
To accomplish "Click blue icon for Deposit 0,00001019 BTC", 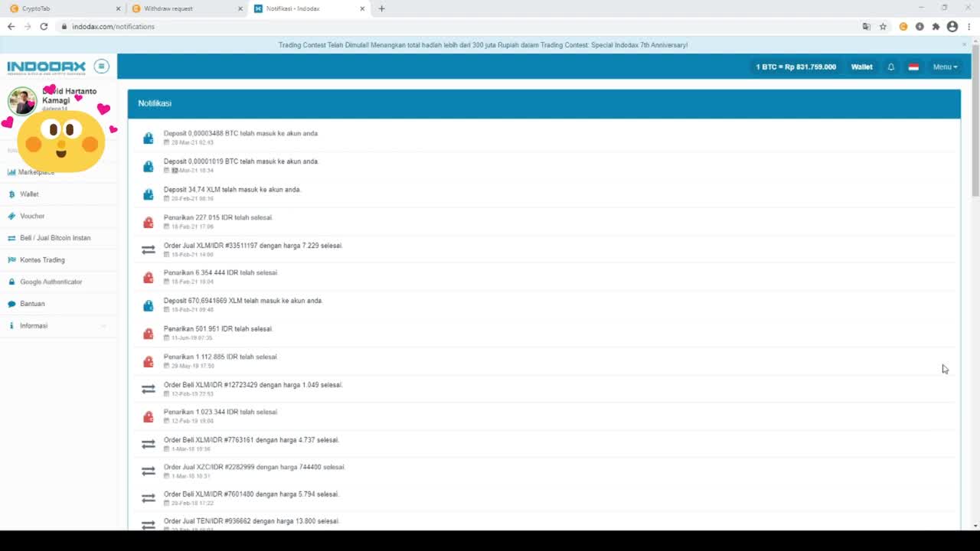I will coord(149,166).
